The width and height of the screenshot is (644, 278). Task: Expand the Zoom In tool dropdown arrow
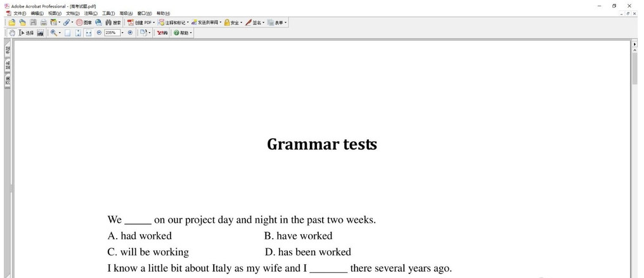(60, 33)
